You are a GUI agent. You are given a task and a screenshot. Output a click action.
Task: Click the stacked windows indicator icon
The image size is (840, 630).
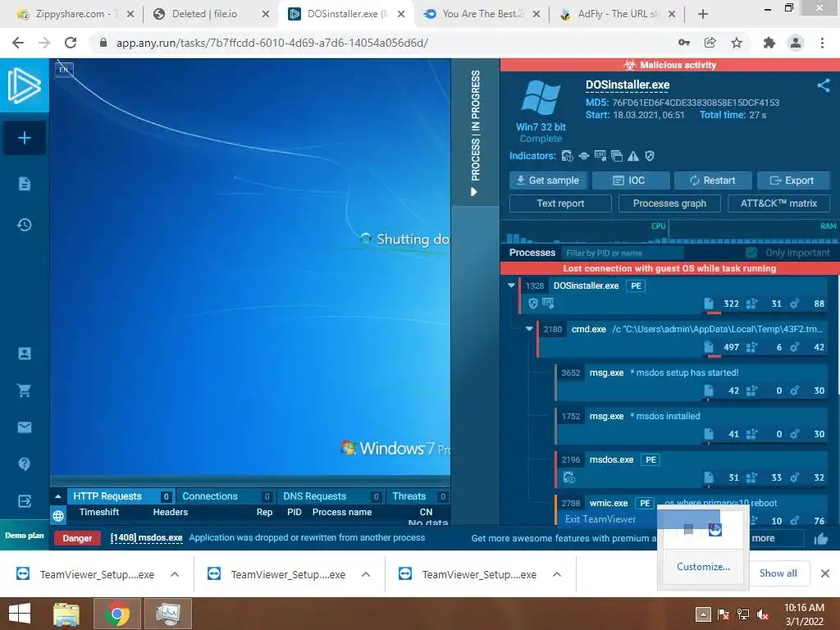617,156
